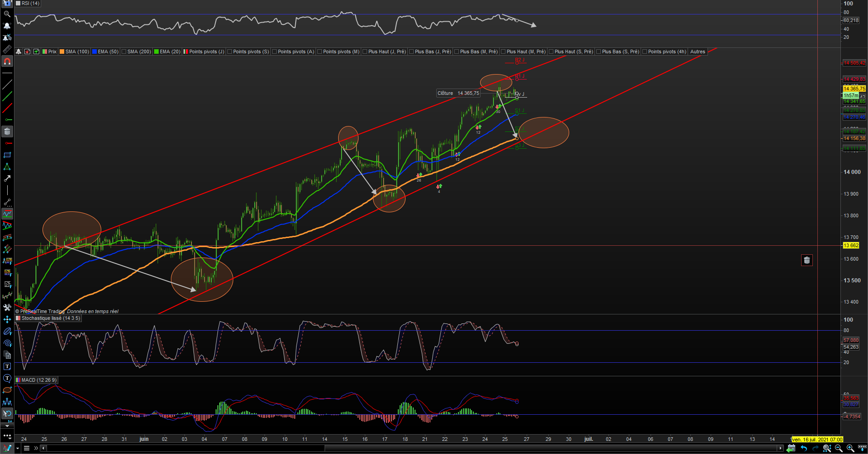868x454 pixels.
Task: Expand the left toolbar overflow arrow
Action: 7,425
